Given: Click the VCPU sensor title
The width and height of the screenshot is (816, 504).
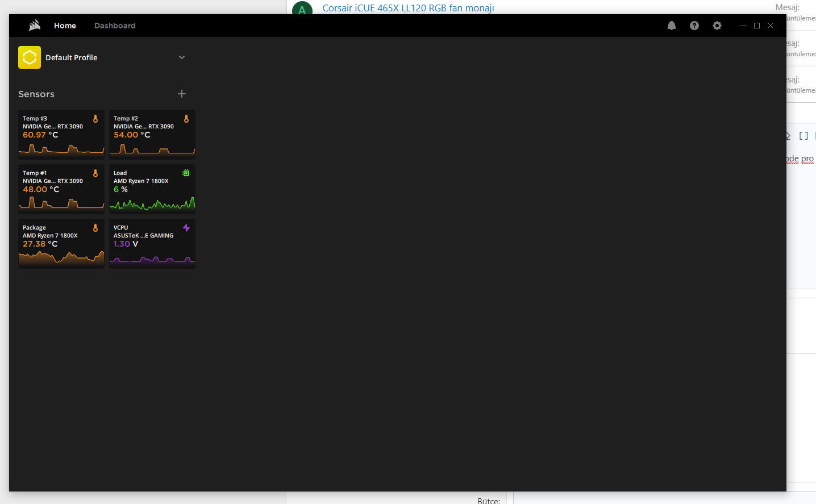Looking at the screenshot, I should click(120, 227).
